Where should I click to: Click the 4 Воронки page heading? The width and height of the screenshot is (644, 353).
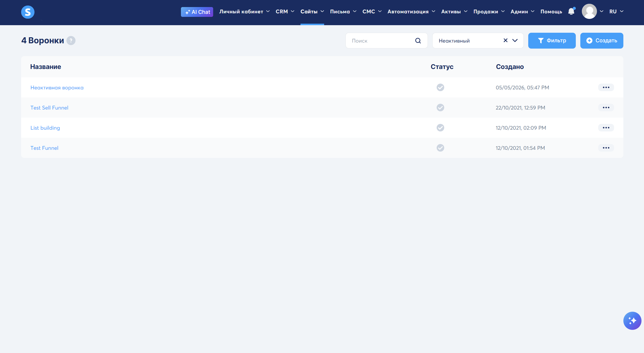(x=43, y=41)
